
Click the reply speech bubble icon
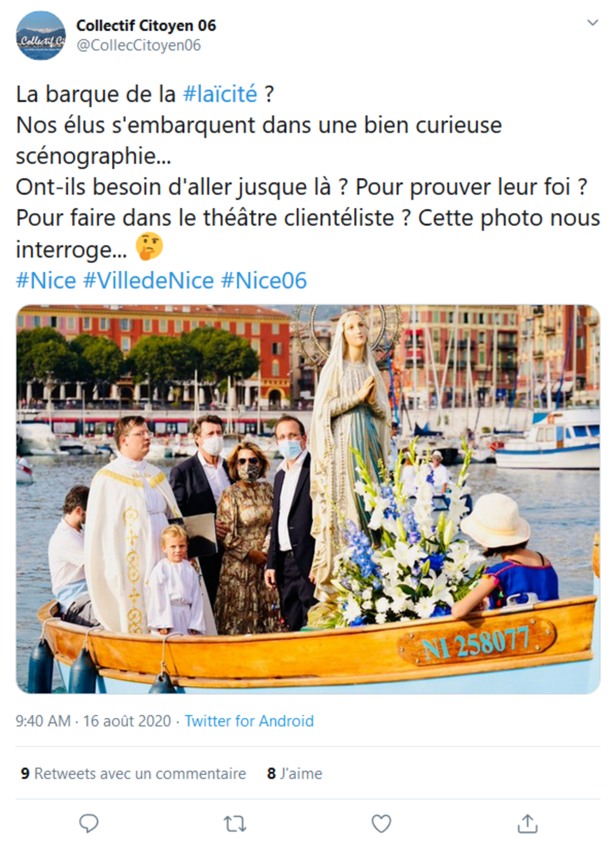tap(88, 823)
